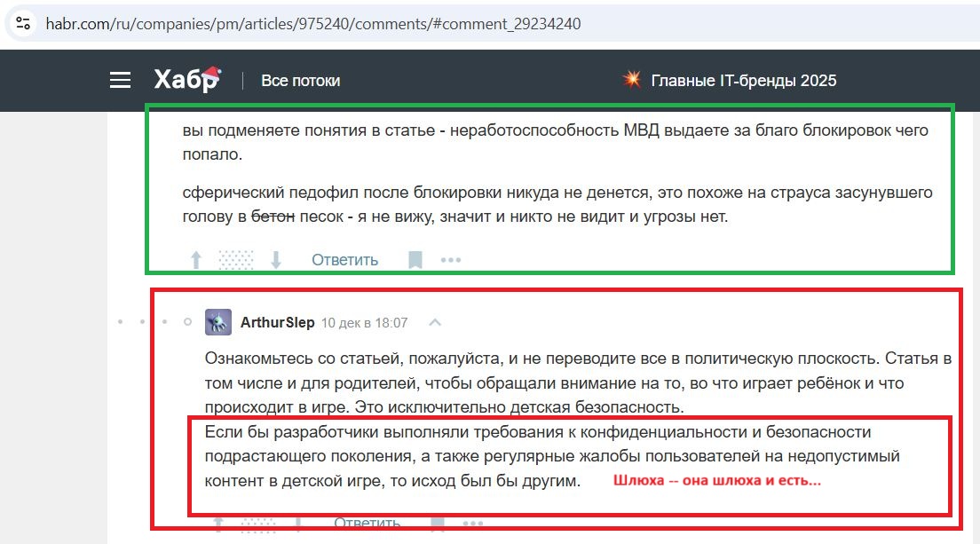The image size is (980, 544).
Task: Open more options on the top comment
Action: click(451, 259)
